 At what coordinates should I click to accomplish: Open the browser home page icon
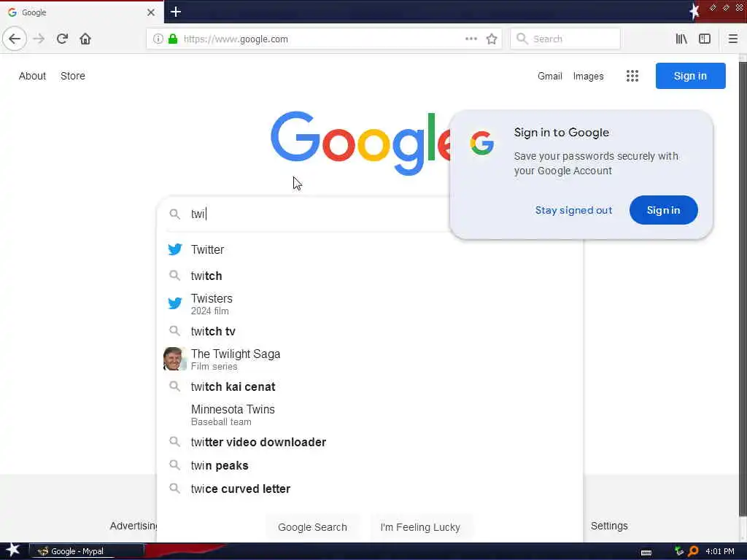[x=85, y=39]
